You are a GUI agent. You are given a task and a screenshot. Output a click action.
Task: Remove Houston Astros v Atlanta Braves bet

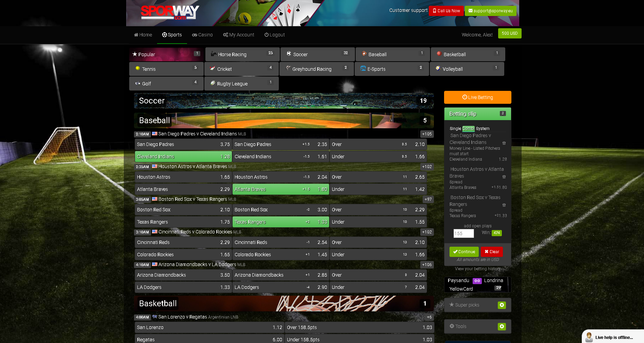coord(504,177)
